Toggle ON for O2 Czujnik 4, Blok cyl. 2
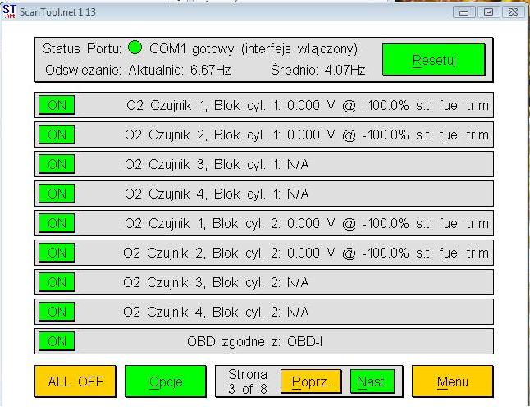 tap(57, 312)
